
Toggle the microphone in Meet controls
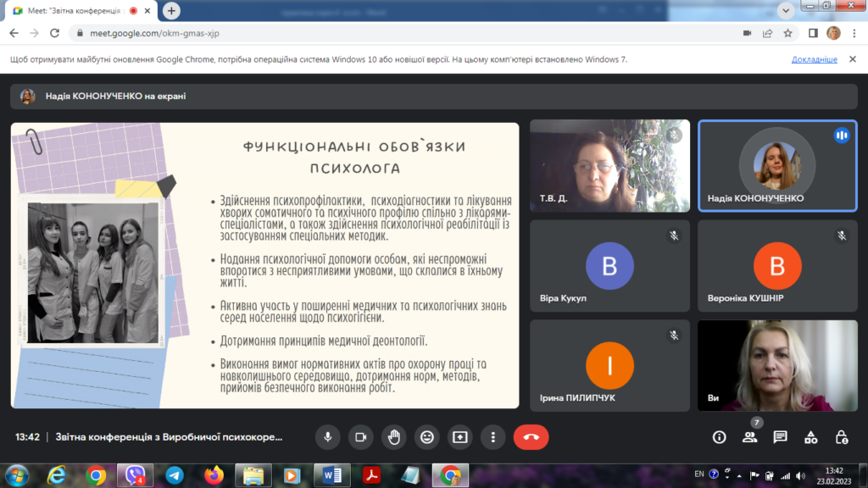point(327,437)
